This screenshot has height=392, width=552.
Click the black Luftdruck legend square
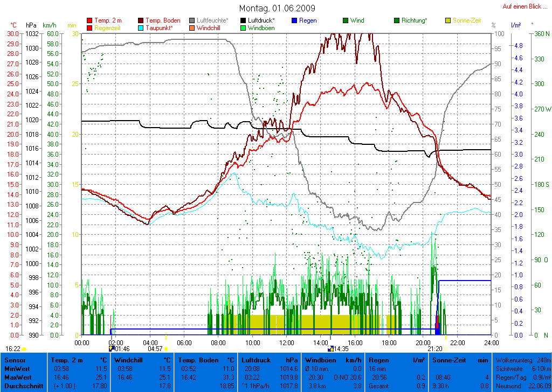[x=244, y=20]
